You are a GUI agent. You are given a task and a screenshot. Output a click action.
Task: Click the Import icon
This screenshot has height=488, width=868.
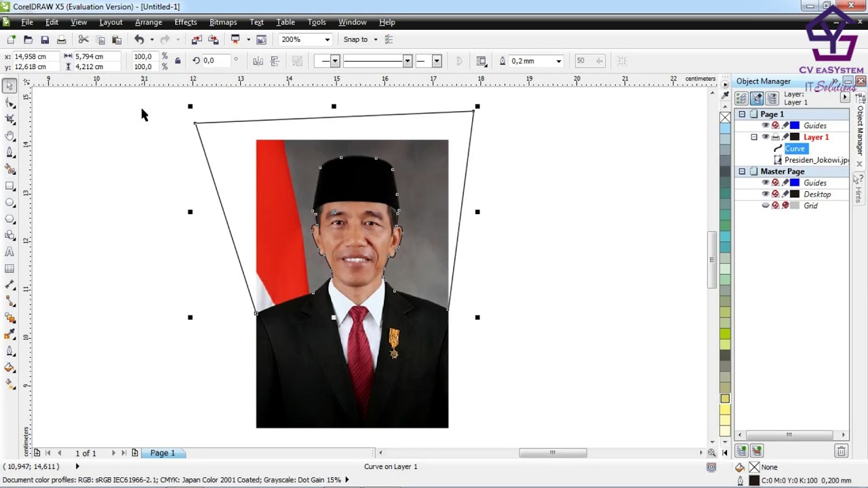[x=197, y=39]
